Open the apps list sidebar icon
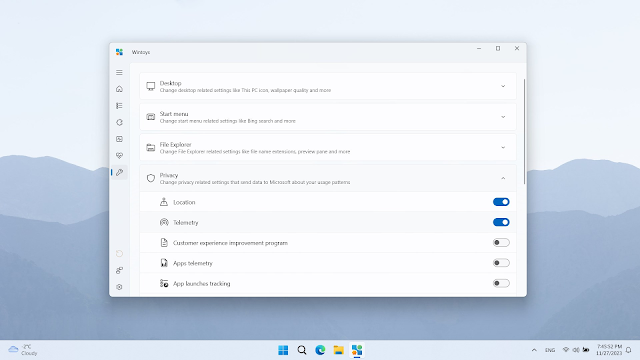Screen dimensions: 640x360 tap(119, 106)
